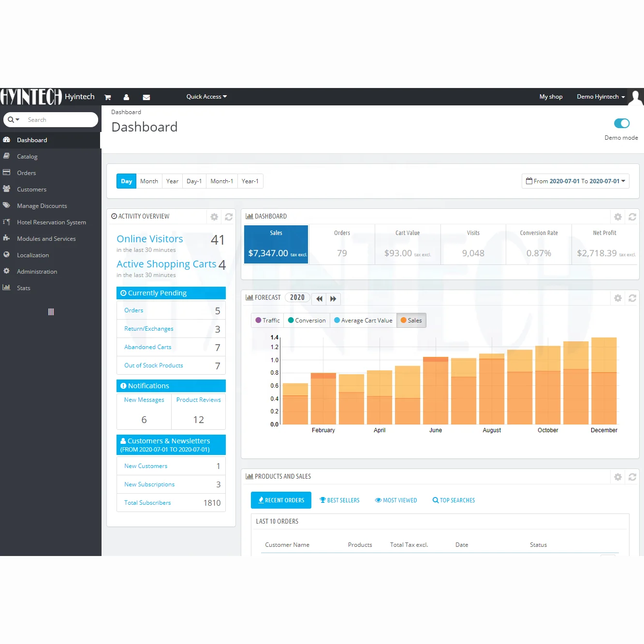Switch to Best Sellers tab

[x=339, y=500]
